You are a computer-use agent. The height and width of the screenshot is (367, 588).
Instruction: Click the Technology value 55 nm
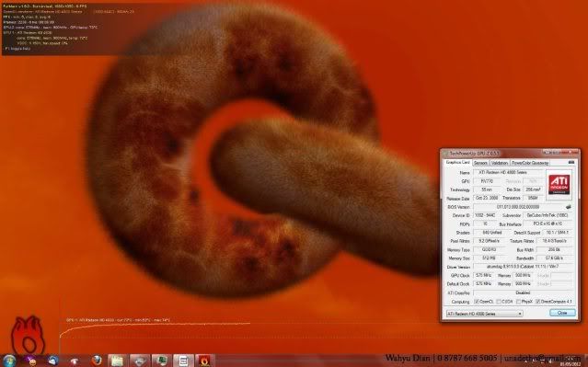tap(487, 189)
